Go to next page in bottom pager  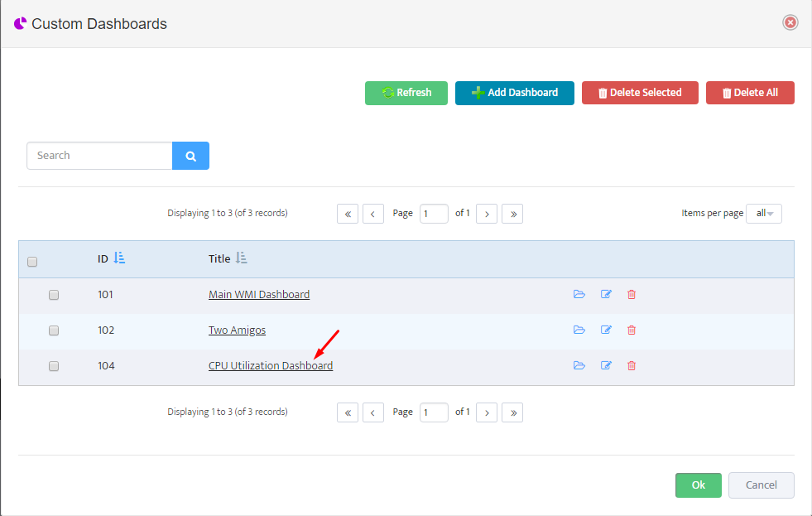point(486,412)
